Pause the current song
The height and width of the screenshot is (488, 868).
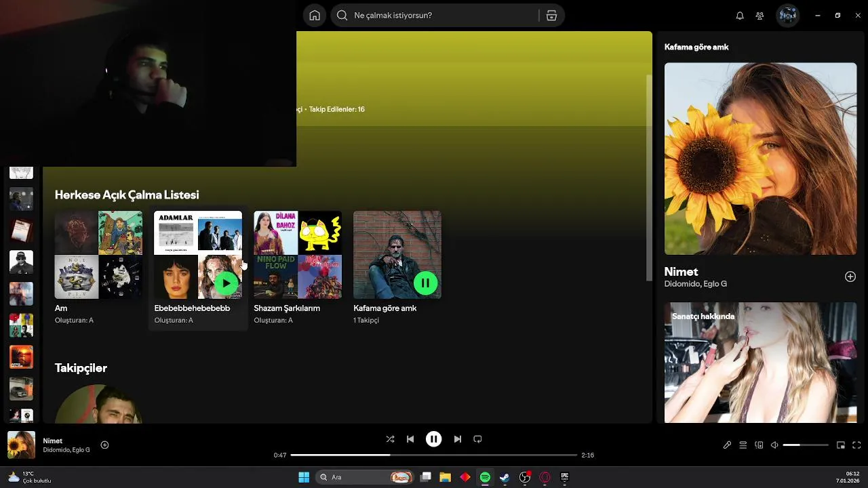(433, 439)
